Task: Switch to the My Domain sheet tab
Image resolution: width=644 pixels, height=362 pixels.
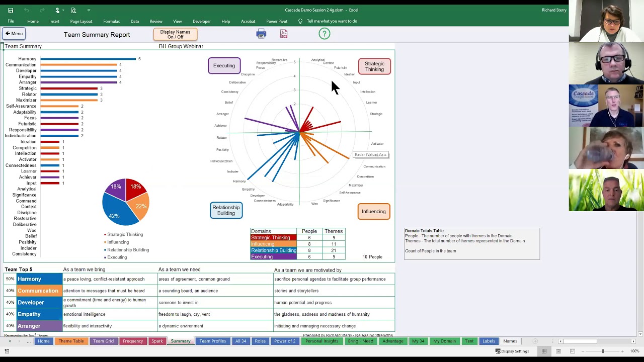Action: point(444,341)
